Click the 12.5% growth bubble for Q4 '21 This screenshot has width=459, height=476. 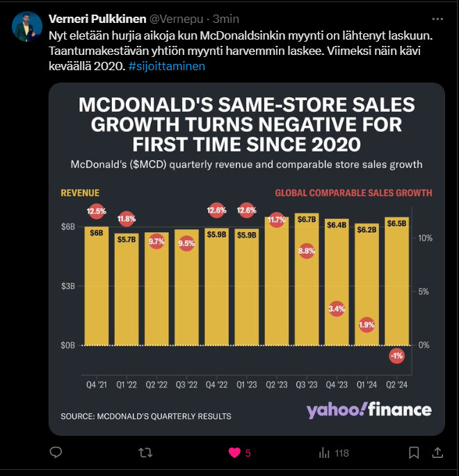[97, 211]
